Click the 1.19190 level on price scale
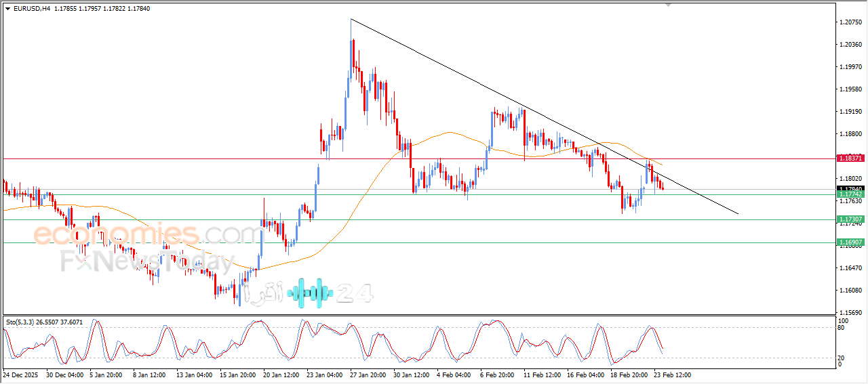This screenshot has height=384, width=868. click(x=850, y=112)
